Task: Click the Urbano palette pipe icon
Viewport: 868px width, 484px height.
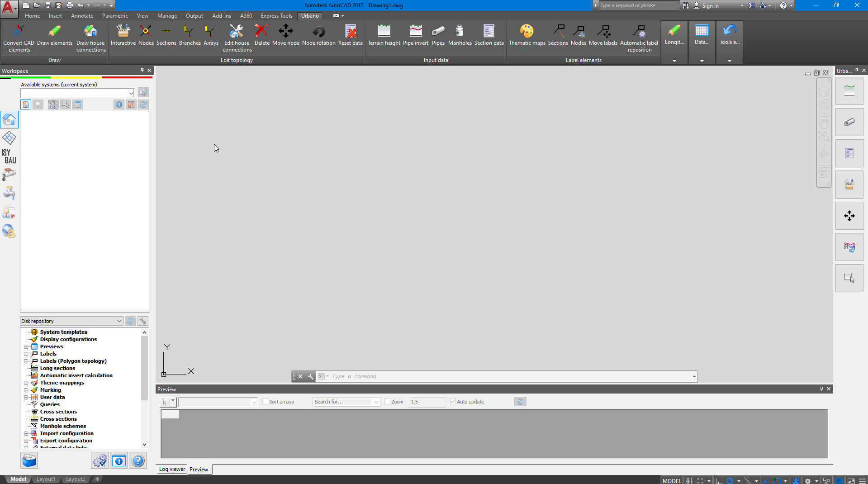Action: click(x=849, y=122)
